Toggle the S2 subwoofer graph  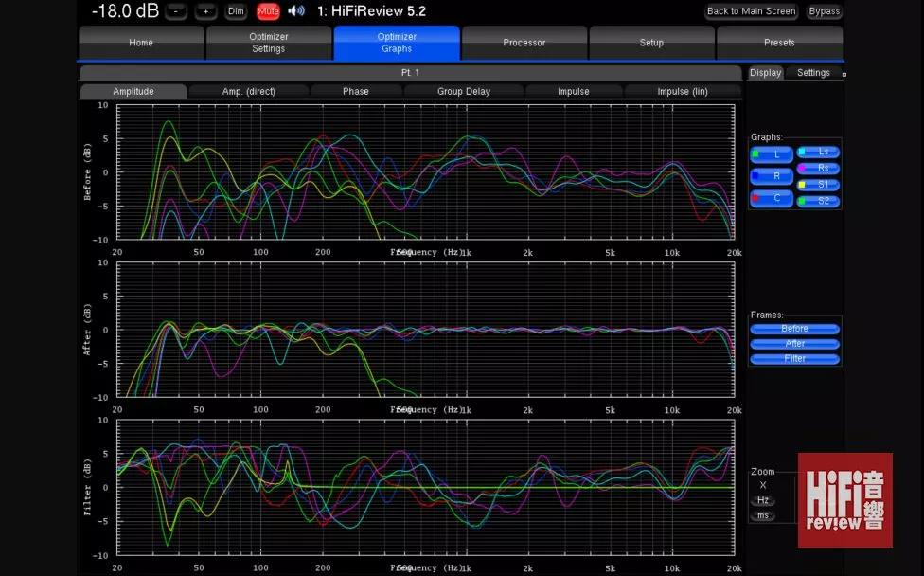coord(818,201)
